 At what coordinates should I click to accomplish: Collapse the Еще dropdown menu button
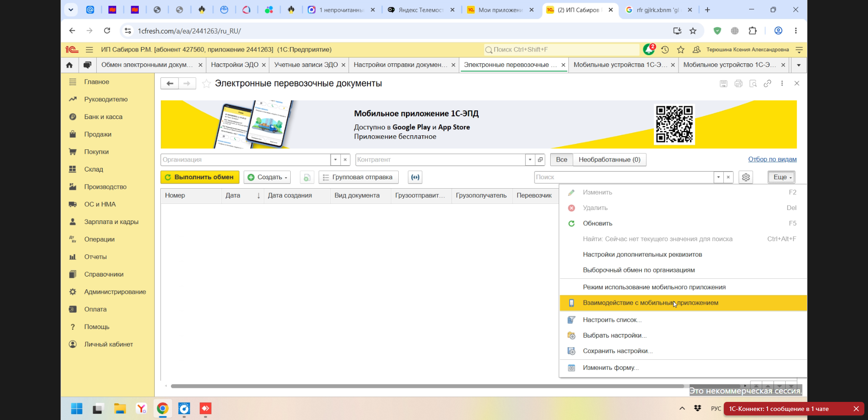(x=781, y=177)
